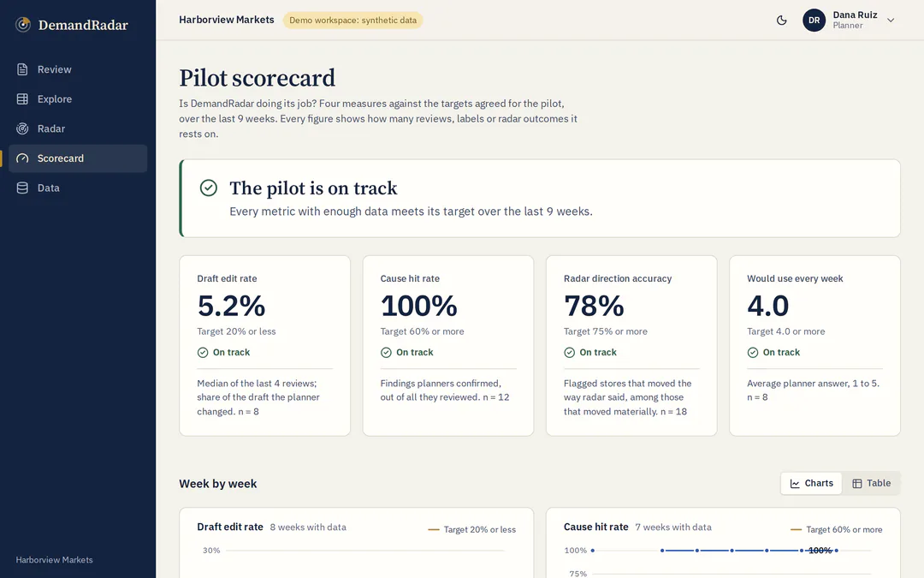Image resolution: width=924 pixels, height=578 pixels.
Task: Click the Data database icon
Action: pos(22,188)
